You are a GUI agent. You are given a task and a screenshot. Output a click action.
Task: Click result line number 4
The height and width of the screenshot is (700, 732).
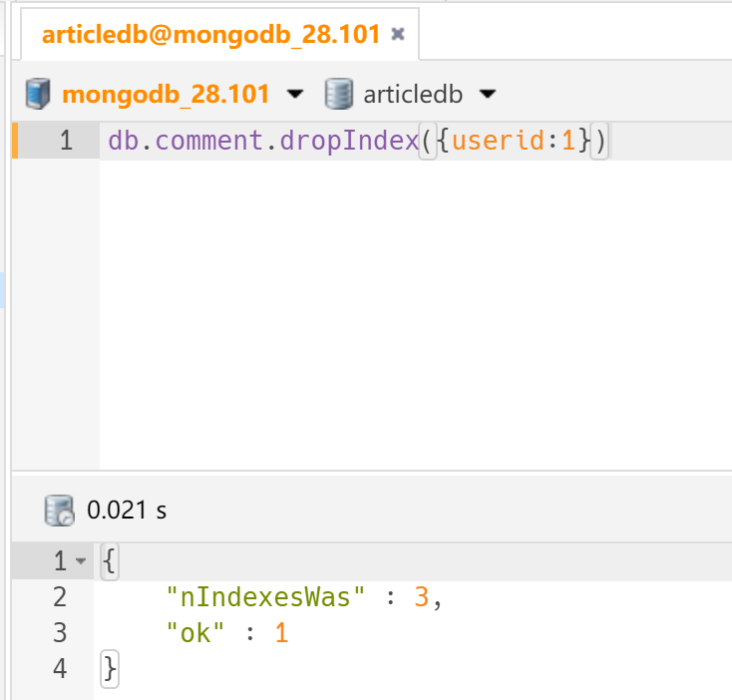[59, 668]
